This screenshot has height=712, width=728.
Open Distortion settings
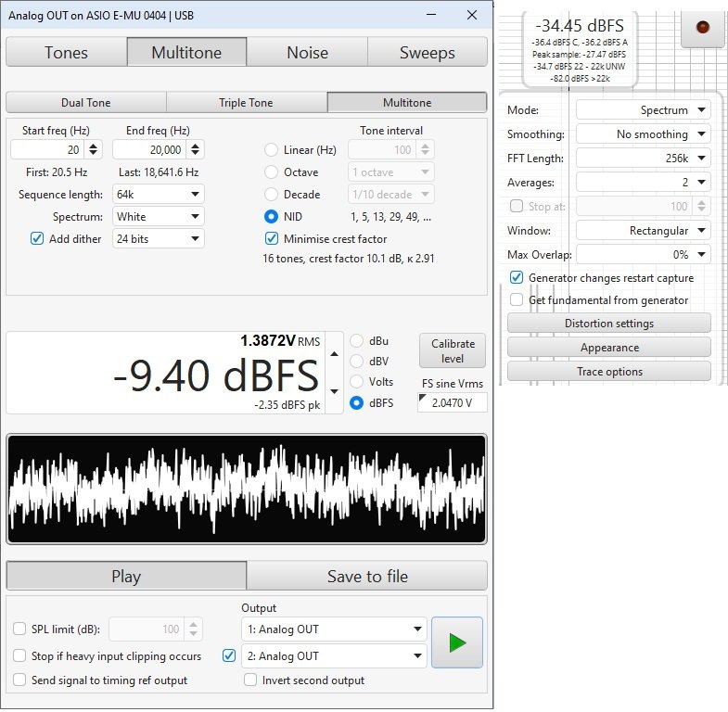[x=608, y=323]
